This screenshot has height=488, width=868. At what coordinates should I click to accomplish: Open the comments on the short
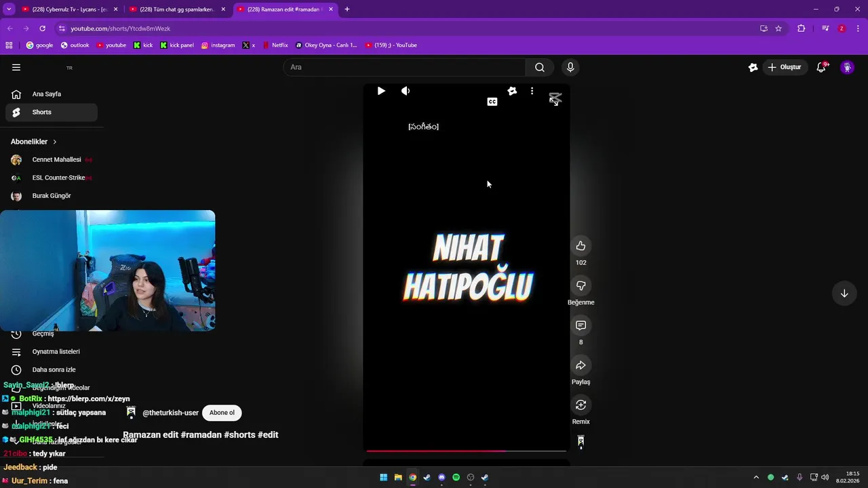tap(580, 325)
